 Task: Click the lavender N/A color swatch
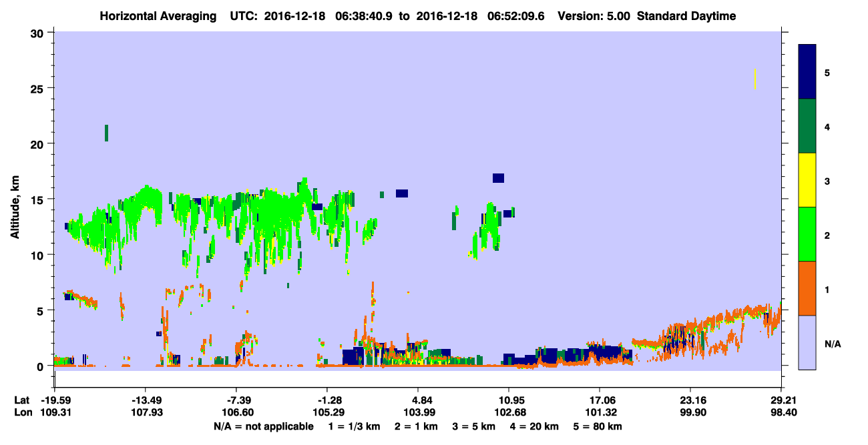click(x=807, y=342)
